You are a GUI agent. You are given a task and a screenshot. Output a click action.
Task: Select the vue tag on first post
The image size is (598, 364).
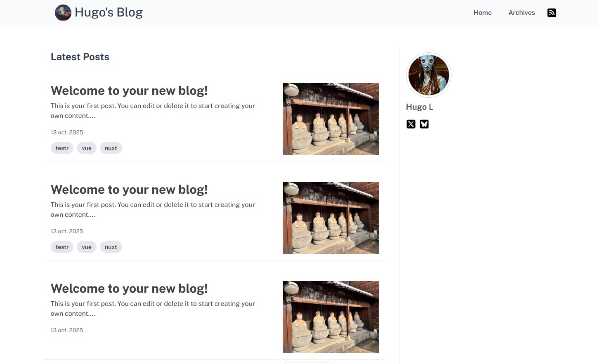tap(87, 148)
